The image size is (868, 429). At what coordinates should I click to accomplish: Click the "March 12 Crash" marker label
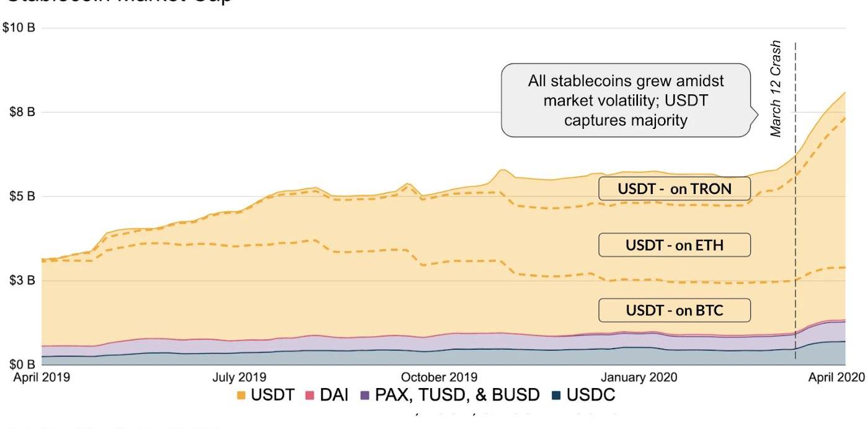(x=776, y=89)
